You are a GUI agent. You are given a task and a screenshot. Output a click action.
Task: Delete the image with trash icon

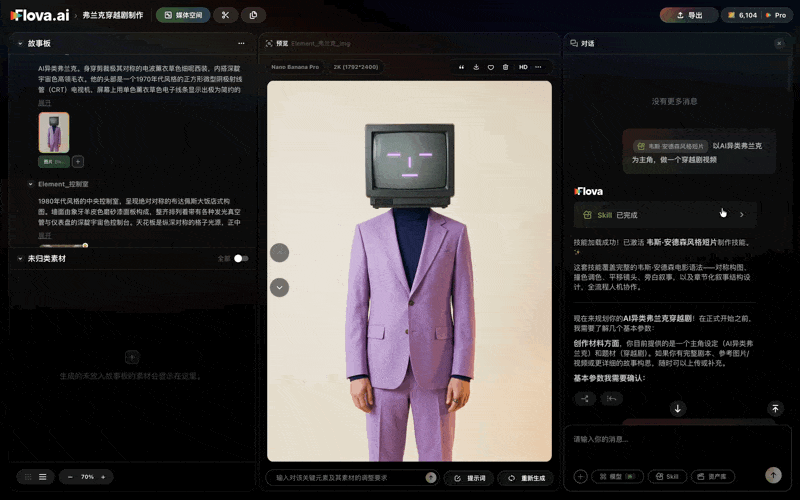506,67
